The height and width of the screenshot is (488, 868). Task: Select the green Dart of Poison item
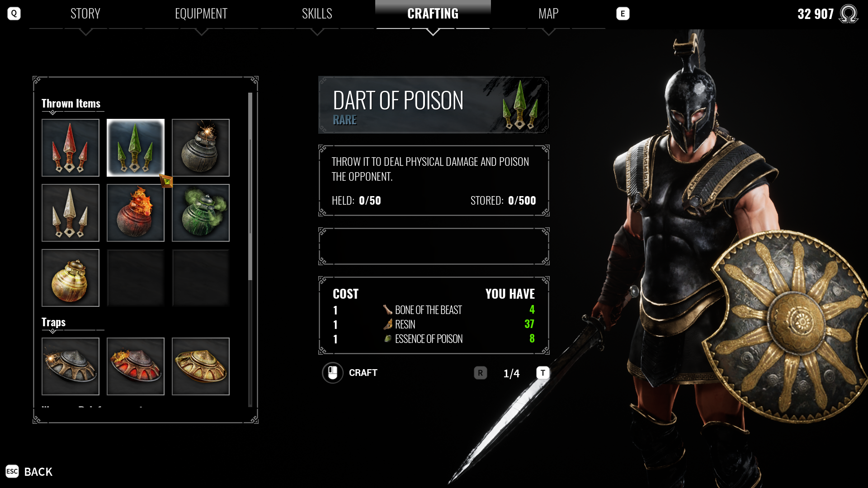136,148
